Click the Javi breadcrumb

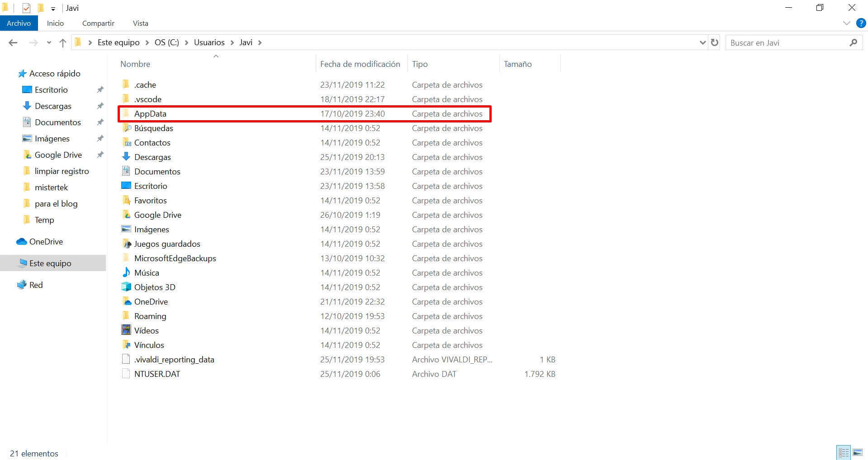[246, 42]
